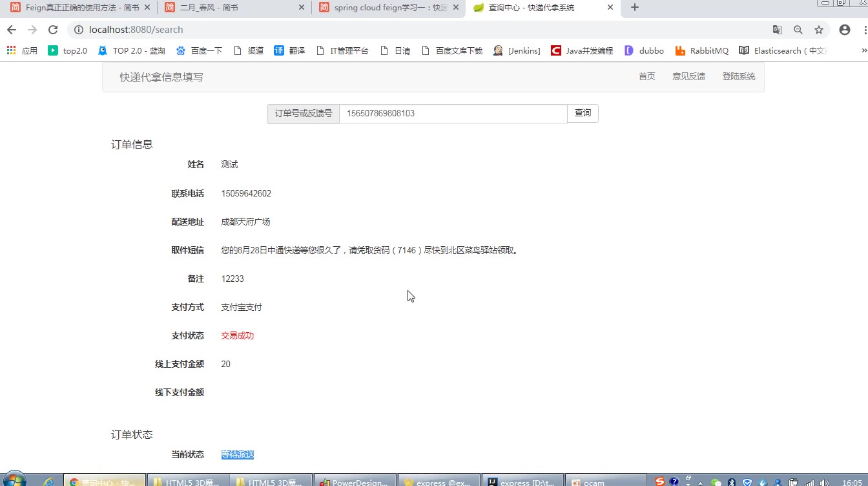Click the highlighted 等待派送 status text
The image size is (868, 486).
pos(238,454)
